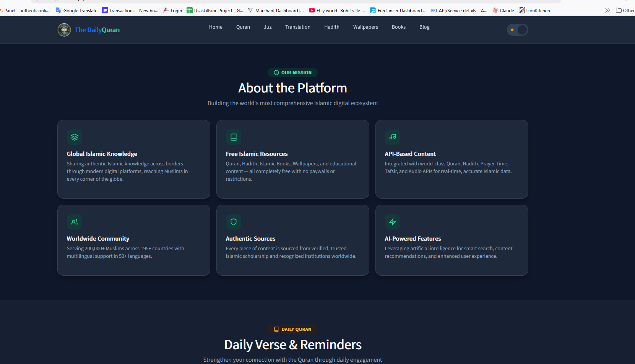635x364 pixels.
Task: Open the Other bookmarks folder
Action: pos(625,10)
